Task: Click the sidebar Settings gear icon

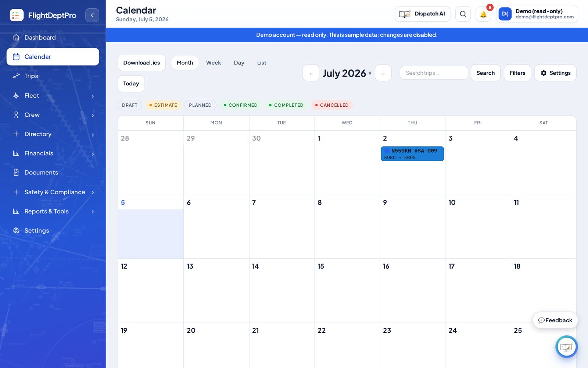Action: pyautogui.click(x=16, y=230)
